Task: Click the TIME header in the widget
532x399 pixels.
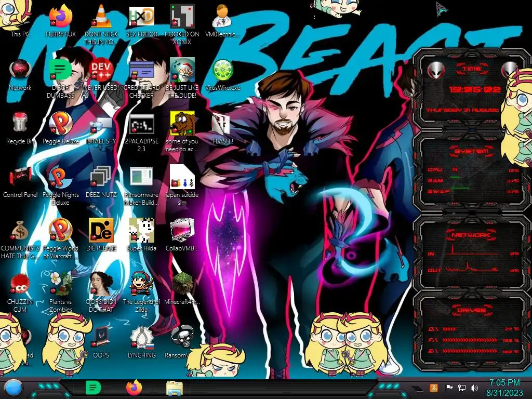Action: [472, 69]
